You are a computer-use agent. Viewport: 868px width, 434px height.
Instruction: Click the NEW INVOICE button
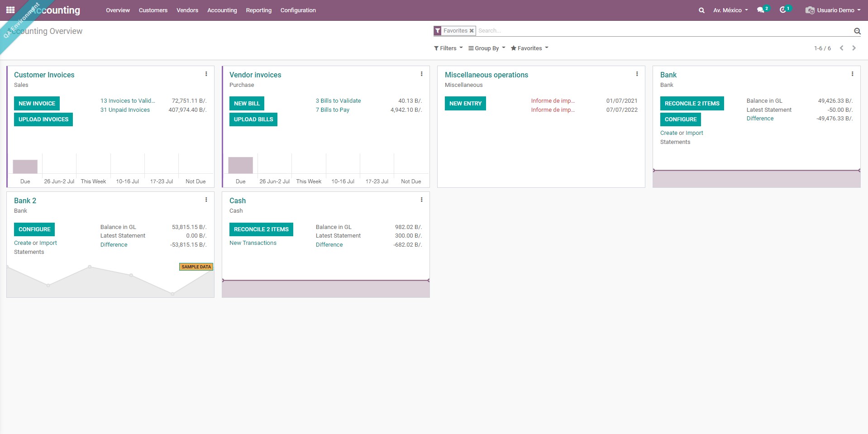point(37,103)
